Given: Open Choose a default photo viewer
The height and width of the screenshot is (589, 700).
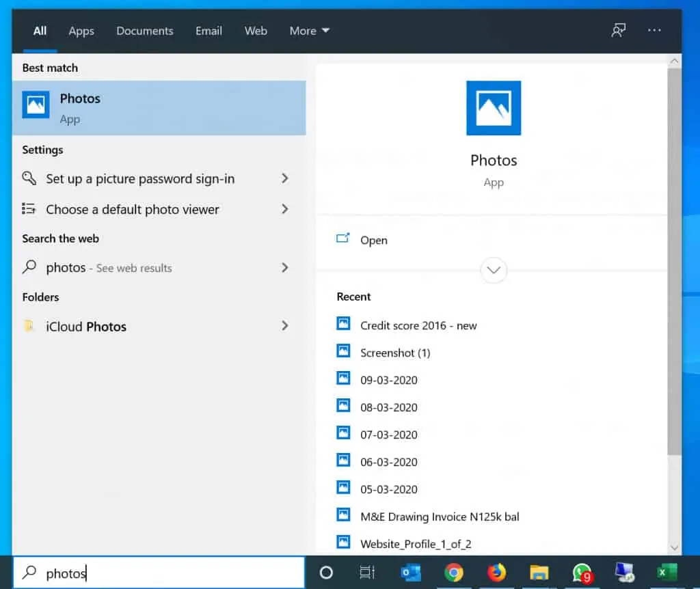Looking at the screenshot, I should [133, 209].
